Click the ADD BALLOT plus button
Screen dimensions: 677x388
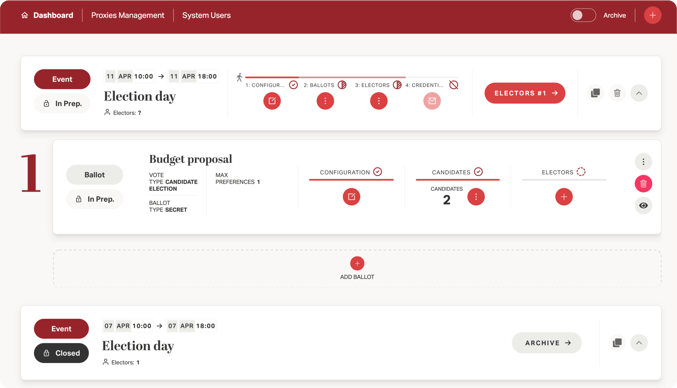point(357,263)
